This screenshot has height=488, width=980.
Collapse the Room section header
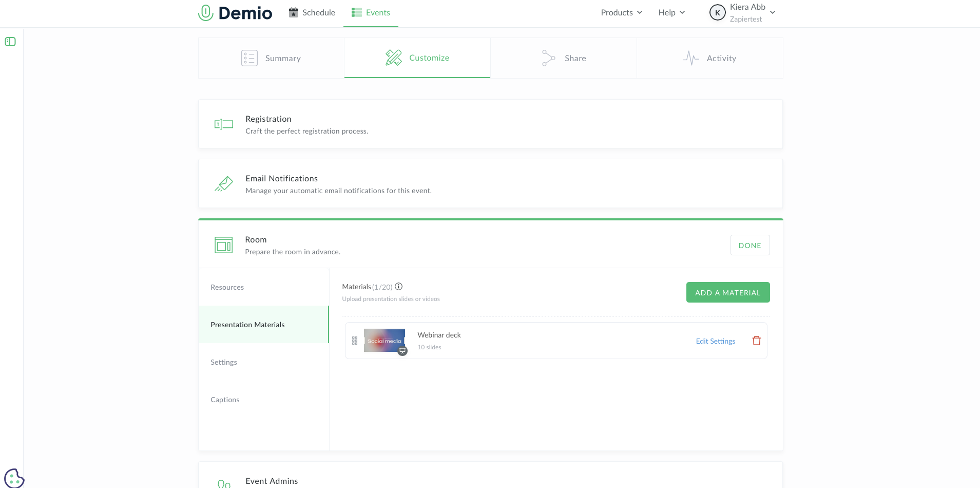click(x=491, y=245)
